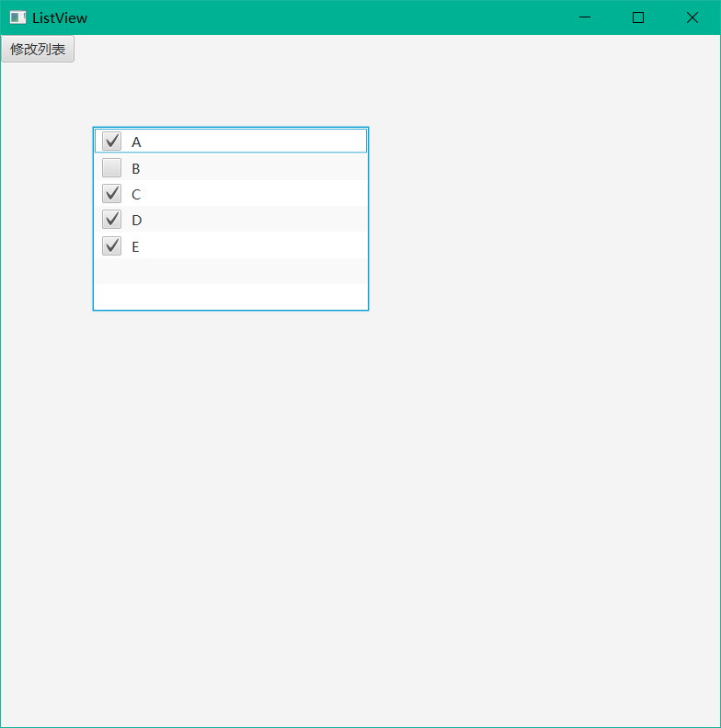This screenshot has height=728, width=721.
Task: Minimize the ListView window
Action: tap(585, 17)
